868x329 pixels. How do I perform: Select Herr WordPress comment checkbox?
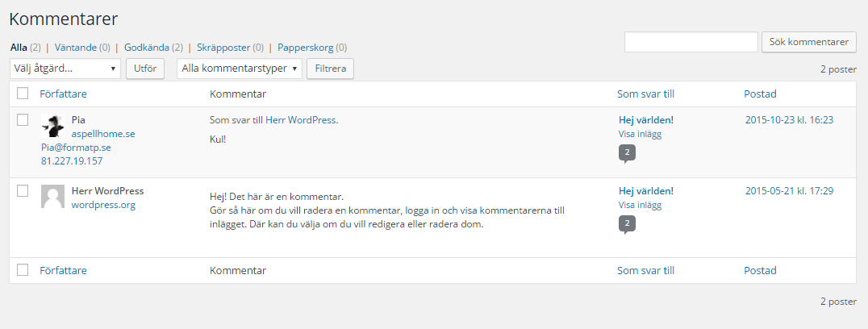coord(23,191)
